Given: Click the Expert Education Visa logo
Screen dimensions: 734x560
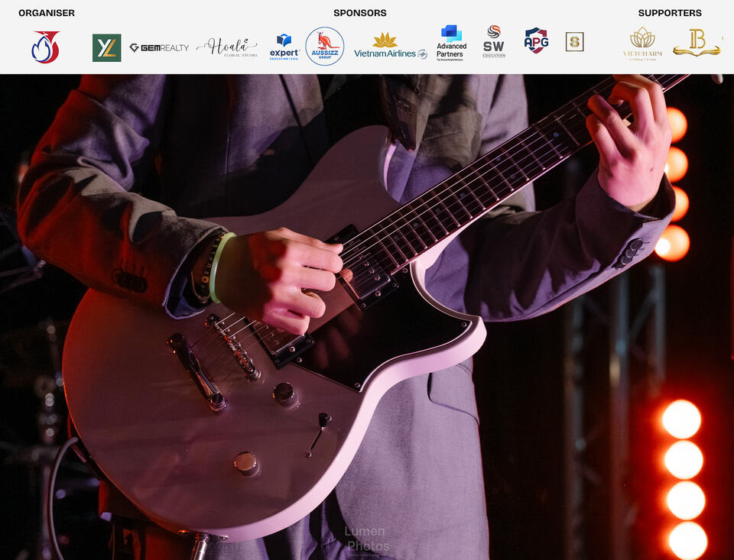Looking at the screenshot, I should (x=284, y=47).
